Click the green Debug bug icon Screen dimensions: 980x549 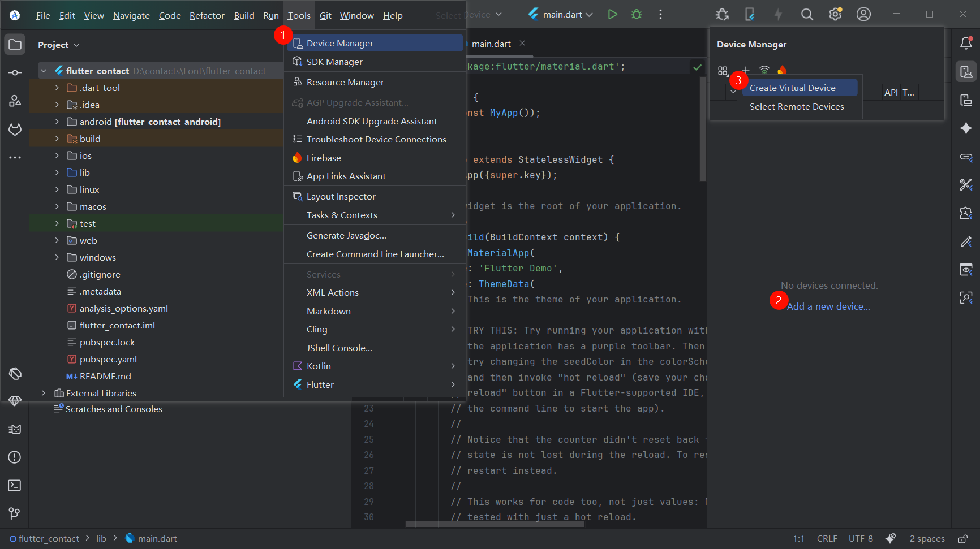coord(637,15)
